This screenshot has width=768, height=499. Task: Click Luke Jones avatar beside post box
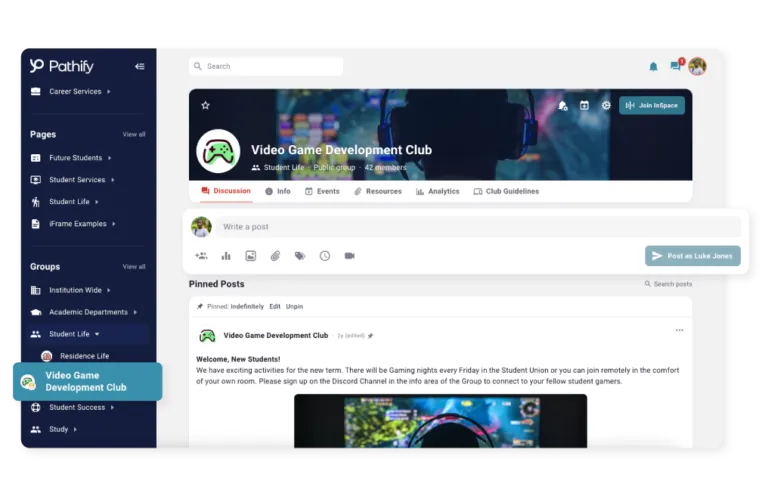tap(201, 227)
